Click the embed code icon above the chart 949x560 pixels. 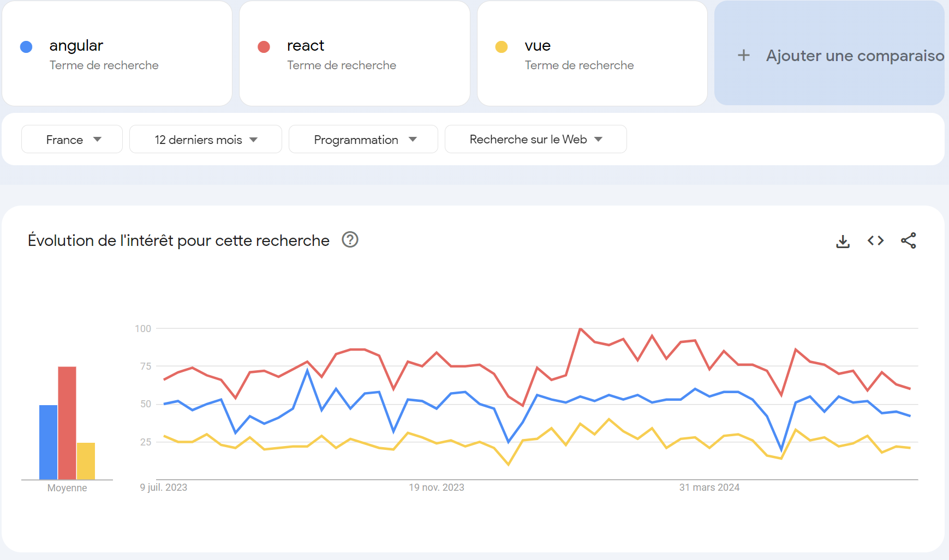point(875,240)
